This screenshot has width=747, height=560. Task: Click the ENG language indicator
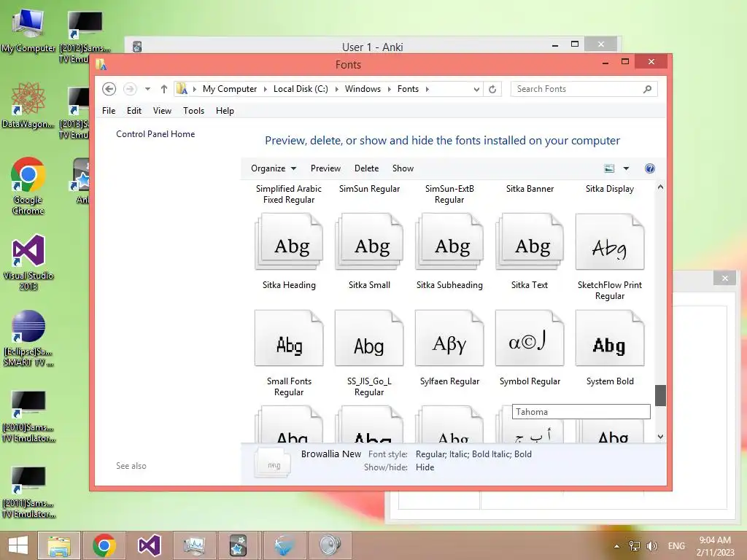[676, 545]
